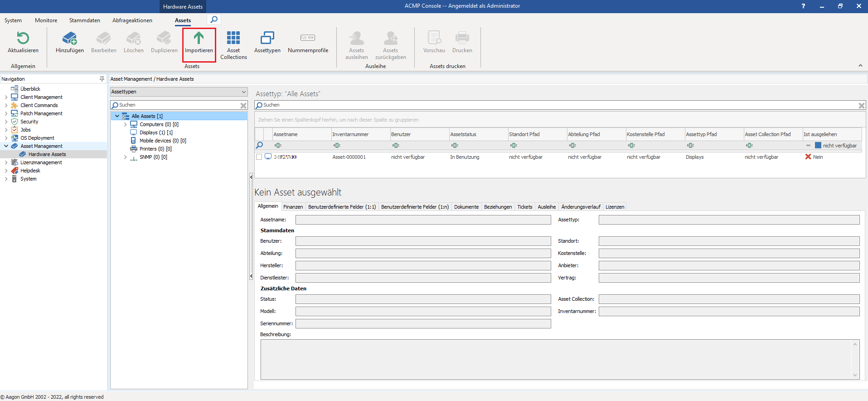Expand Lizenzmanagement in navigation
The height and width of the screenshot is (401, 868).
coord(6,162)
